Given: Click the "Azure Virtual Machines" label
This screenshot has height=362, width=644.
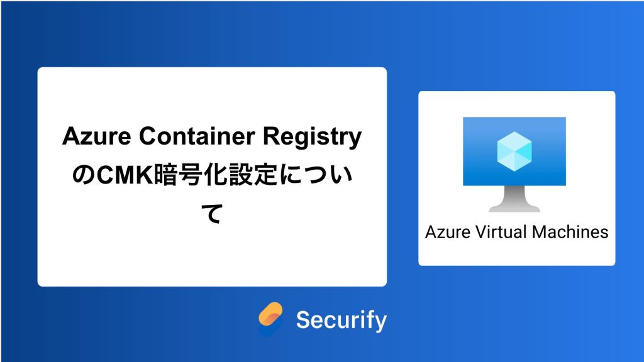Looking at the screenshot, I should pyautogui.click(x=516, y=232).
